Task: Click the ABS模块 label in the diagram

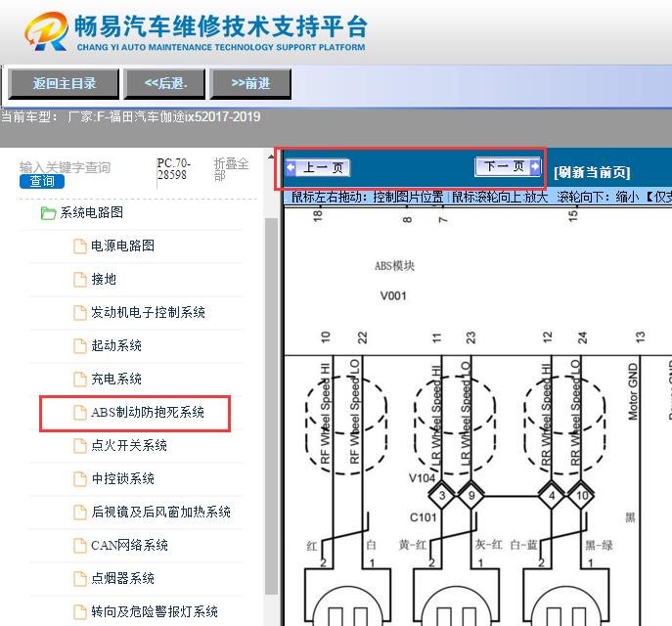Action: click(394, 266)
